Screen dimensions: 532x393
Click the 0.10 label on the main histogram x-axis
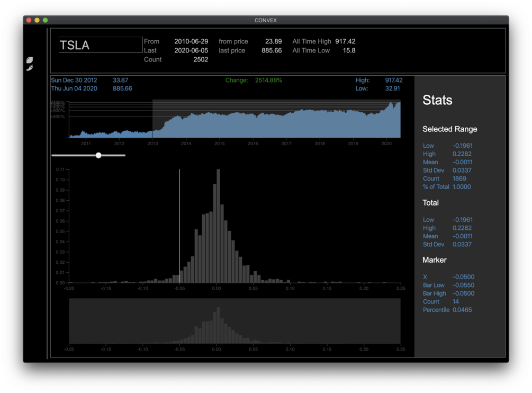tap(290, 289)
